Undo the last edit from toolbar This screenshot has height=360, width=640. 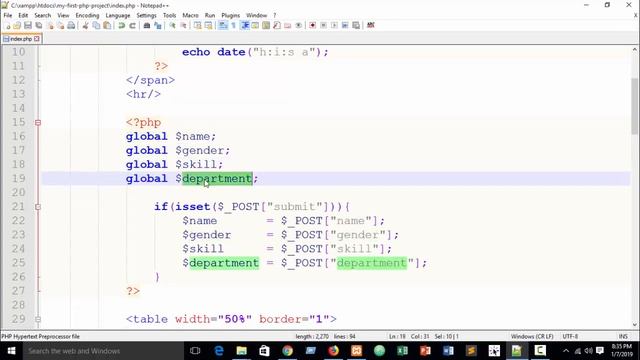click(122, 25)
